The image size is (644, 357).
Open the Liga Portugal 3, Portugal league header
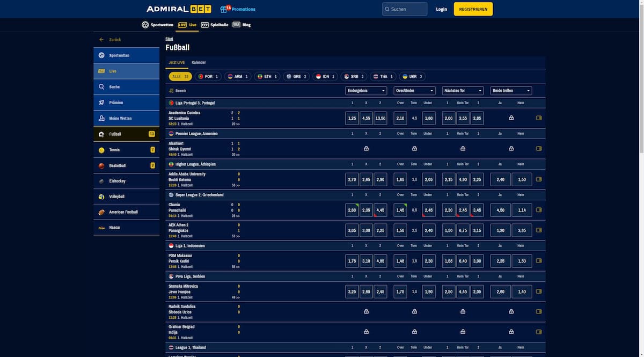click(x=355, y=103)
